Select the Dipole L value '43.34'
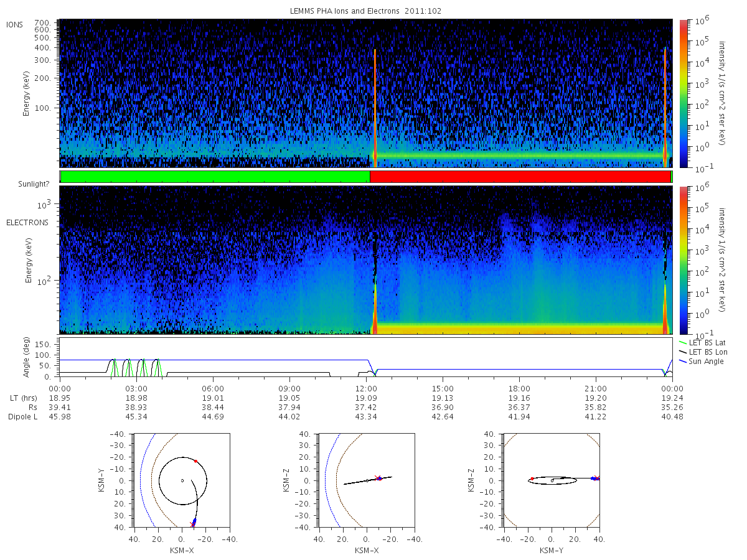Image resolution: width=747 pixels, height=560 pixels. pos(366,416)
